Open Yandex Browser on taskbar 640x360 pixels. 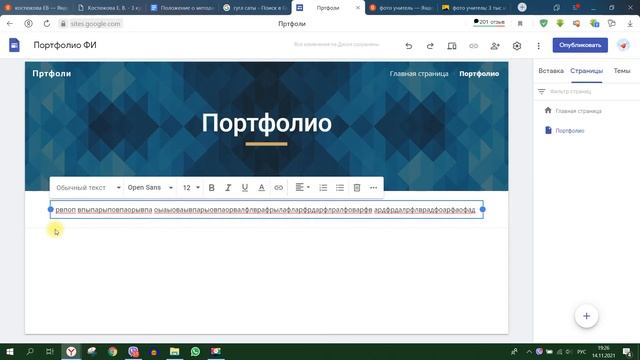pos(71,351)
